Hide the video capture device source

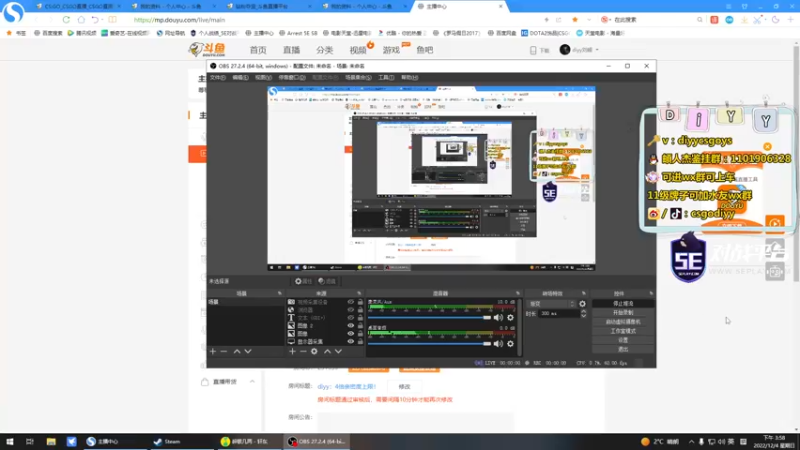point(351,302)
